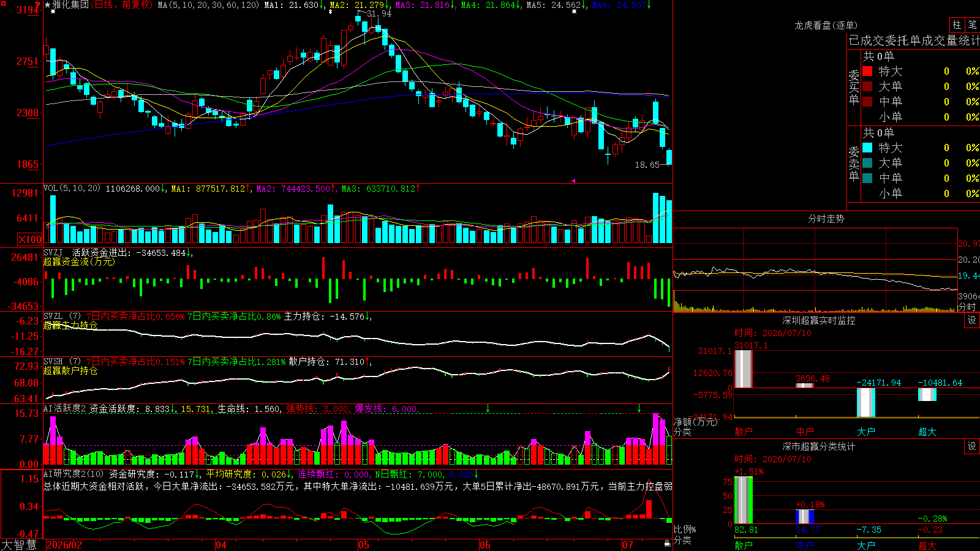The width and height of the screenshot is (980, 551).
Task: Switch 龙虎看盘 to 柱 view
Action: [957, 25]
